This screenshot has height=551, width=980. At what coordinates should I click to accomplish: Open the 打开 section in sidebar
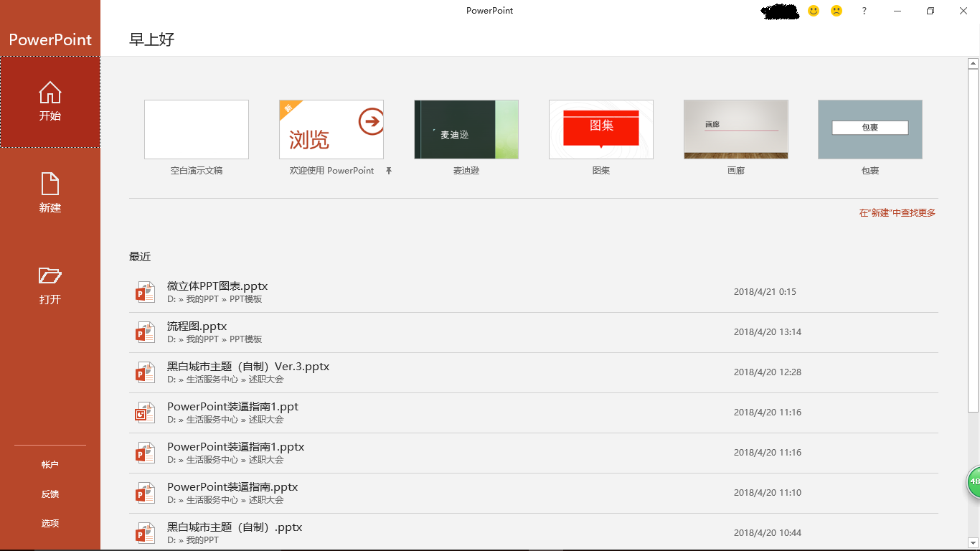point(50,286)
